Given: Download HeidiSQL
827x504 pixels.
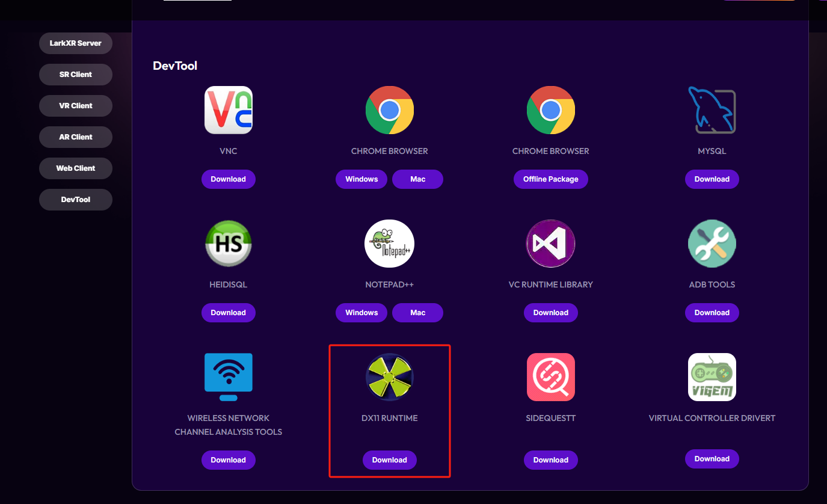Looking at the screenshot, I should [229, 313].
